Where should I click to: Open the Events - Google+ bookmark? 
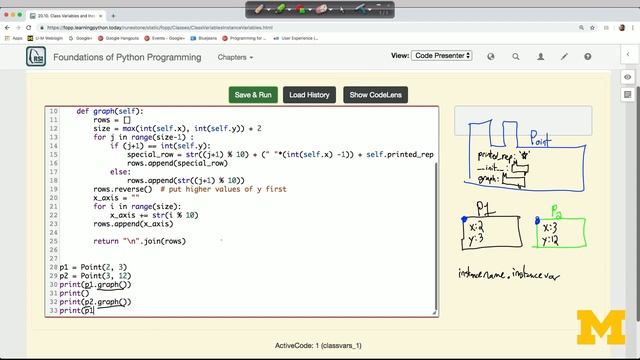[164, 38]
